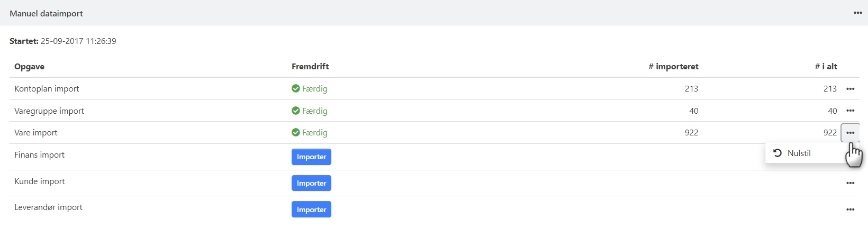Click the Fremdrift column header
This screenshot has height=228, width=868.
(310, 67)
